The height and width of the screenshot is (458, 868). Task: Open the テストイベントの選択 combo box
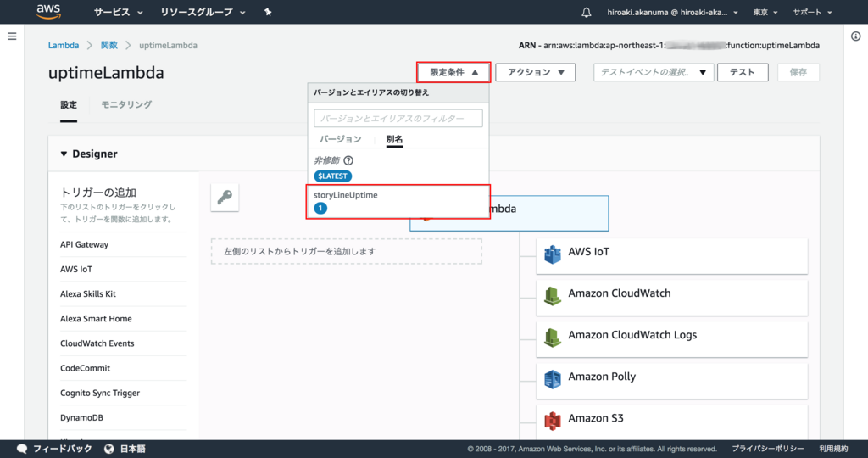[x=654, y=72]
